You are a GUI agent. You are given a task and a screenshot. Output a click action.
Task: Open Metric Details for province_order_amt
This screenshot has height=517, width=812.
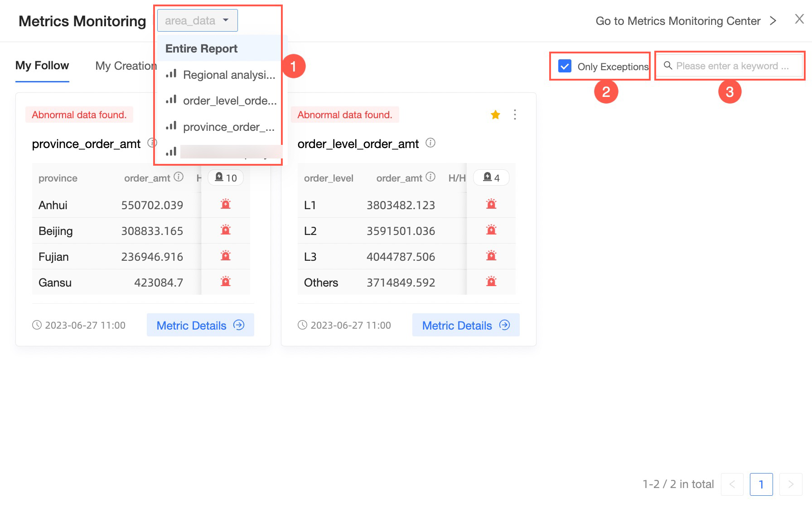[x=200, y=325]
